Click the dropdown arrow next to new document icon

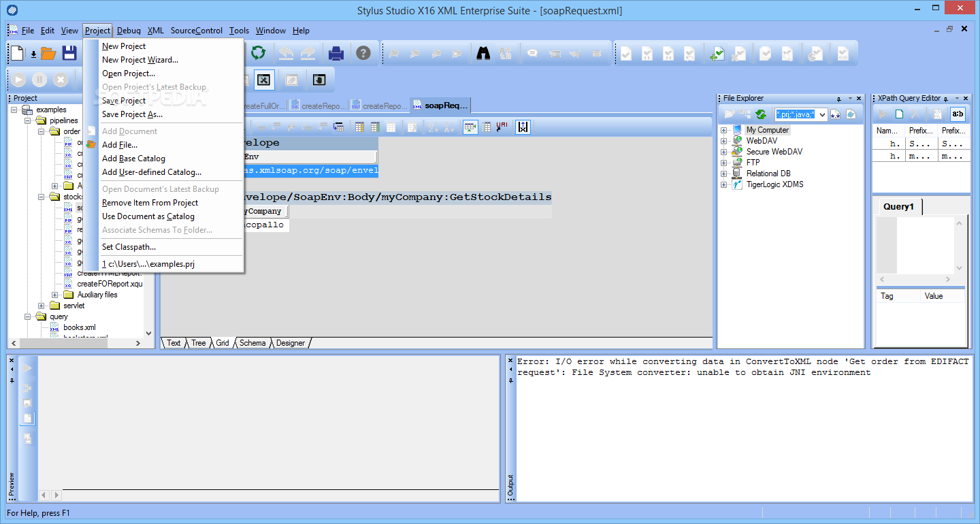[x=33, y=54]
